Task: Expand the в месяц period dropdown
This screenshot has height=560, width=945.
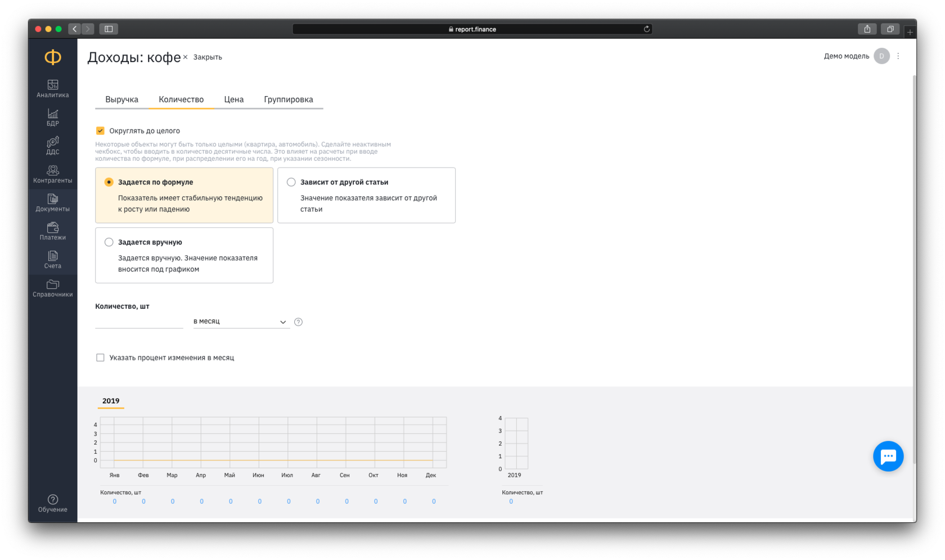Action: tap(241, 322)
